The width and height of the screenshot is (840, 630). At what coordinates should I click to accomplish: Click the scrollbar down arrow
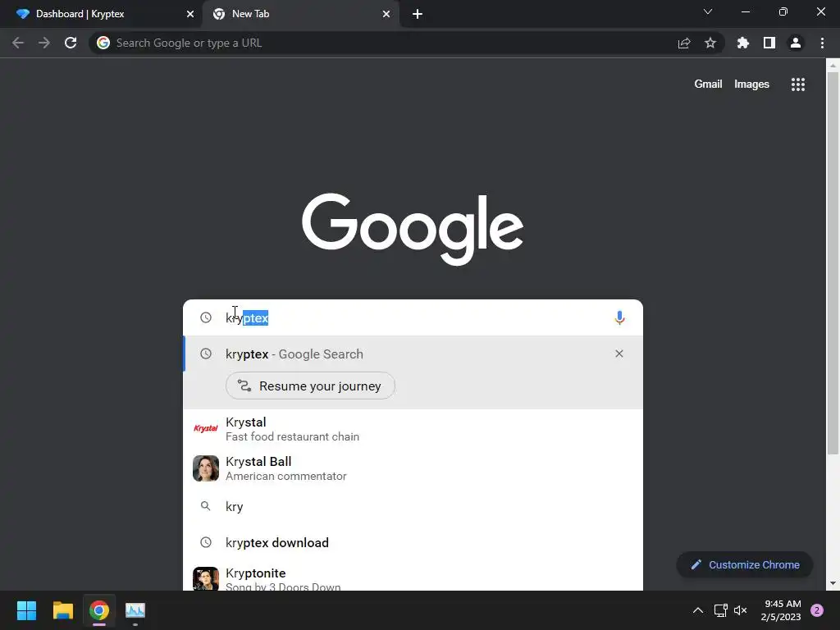pos(833,583)
